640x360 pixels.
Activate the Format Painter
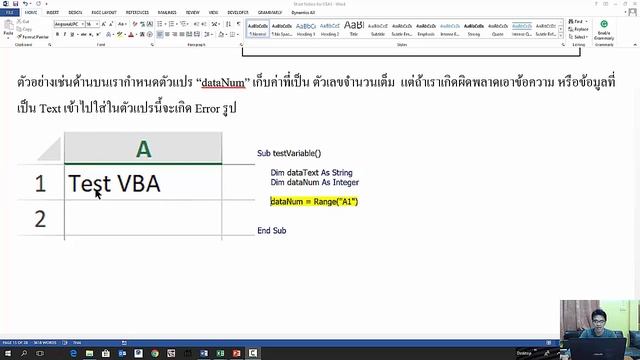[x=33, y=37]
